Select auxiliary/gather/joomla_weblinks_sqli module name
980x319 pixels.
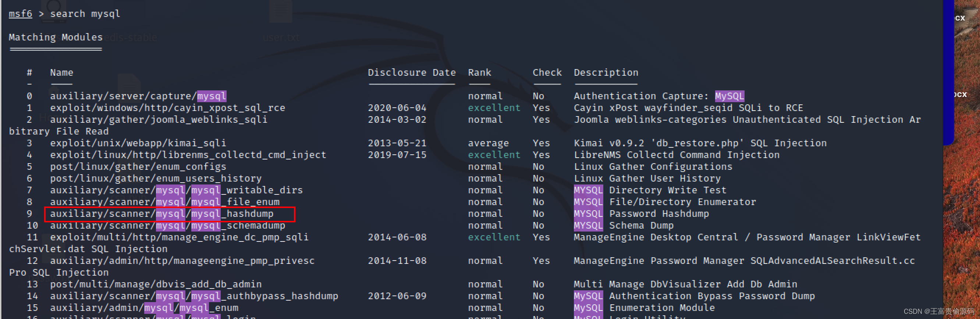tap(159, 120)
